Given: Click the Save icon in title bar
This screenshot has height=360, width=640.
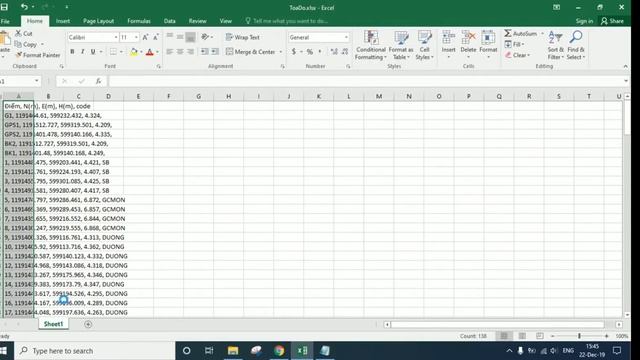Looking at the screenshot, I should pos(4,7).
